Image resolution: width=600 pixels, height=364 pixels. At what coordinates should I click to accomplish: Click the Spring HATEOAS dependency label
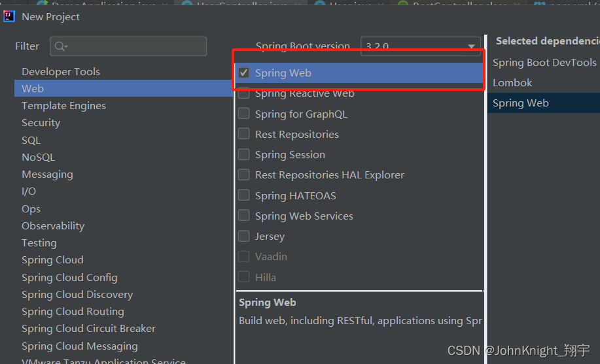pyautogui.click(x=295, y=196)
